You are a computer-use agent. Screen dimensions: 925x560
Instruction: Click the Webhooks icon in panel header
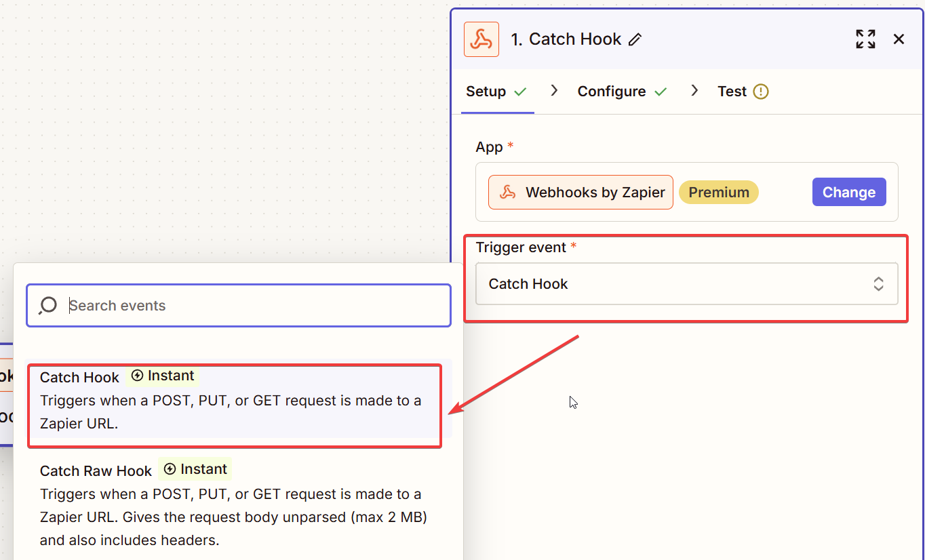click(481, 39)
